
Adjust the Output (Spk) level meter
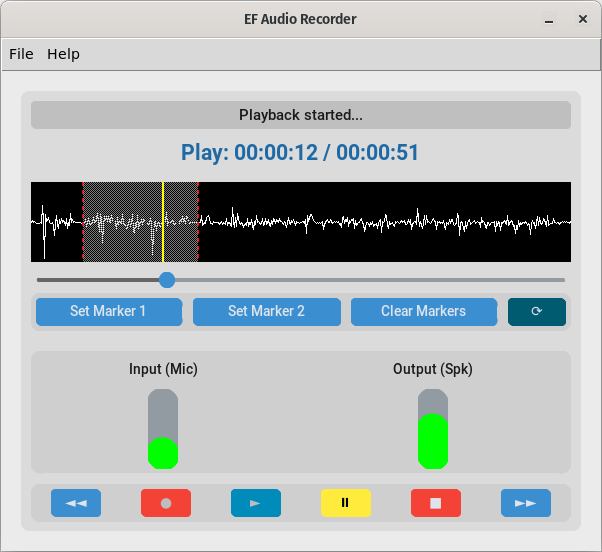click(x=433, y=429)
